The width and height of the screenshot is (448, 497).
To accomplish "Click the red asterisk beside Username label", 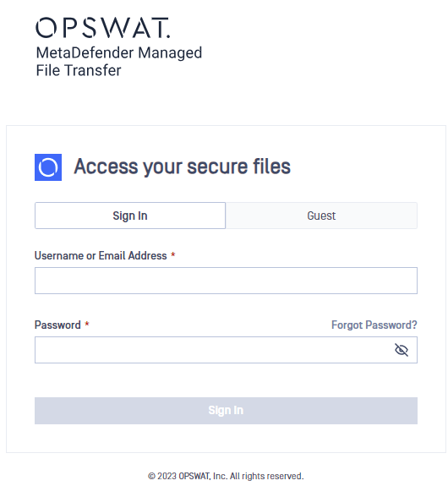I will click(x=173, y=254).
